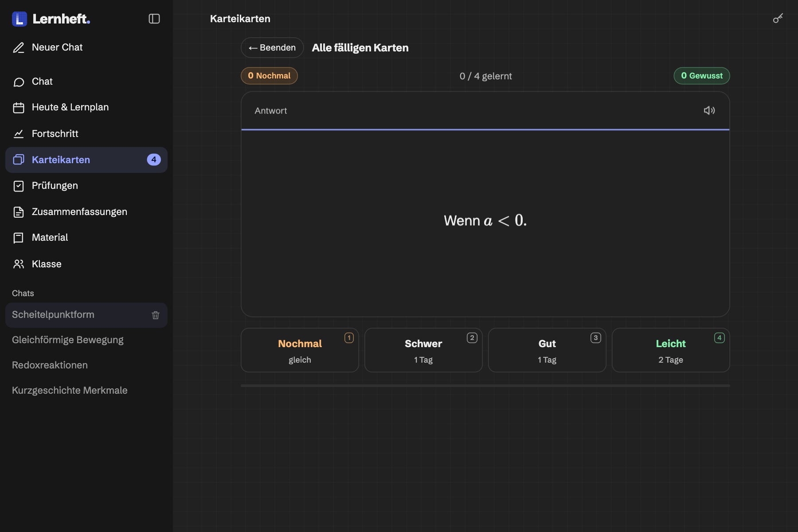The height and width of the screenshot is (532, 798).
Task: Collapse the sidebar with the panel icon
Action: click(x=154, y=19)
